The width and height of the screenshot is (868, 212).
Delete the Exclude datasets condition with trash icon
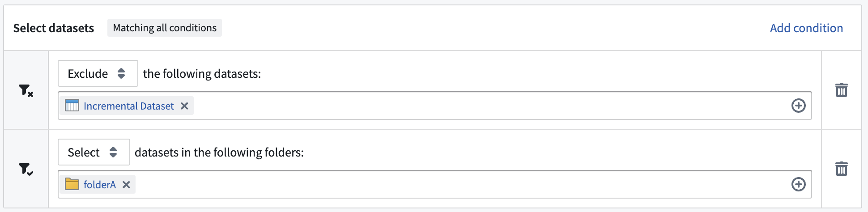(x=841, y=90)
